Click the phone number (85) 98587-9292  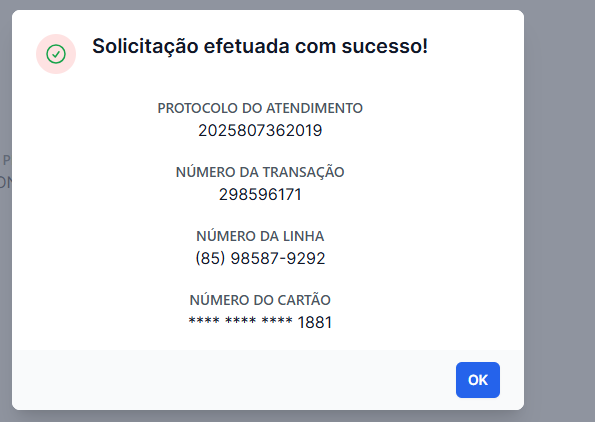[x=260, y=258]
